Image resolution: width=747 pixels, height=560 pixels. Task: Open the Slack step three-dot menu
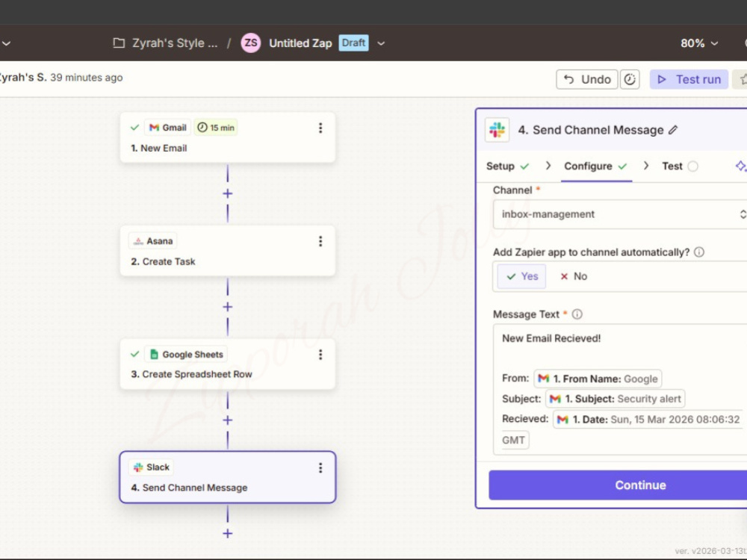320,467
